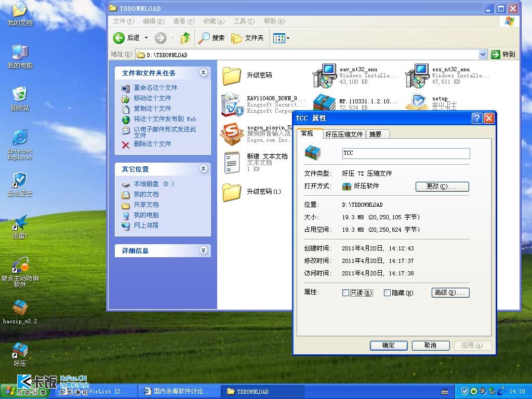Enable the 隐藏 (Hidden) attribute
532x399 pixels.
387,292
